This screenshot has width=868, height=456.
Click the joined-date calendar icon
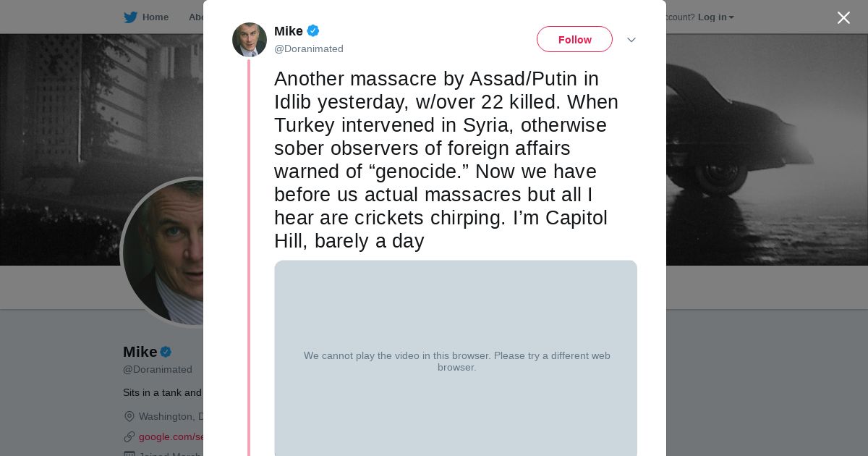click(129, 453)
